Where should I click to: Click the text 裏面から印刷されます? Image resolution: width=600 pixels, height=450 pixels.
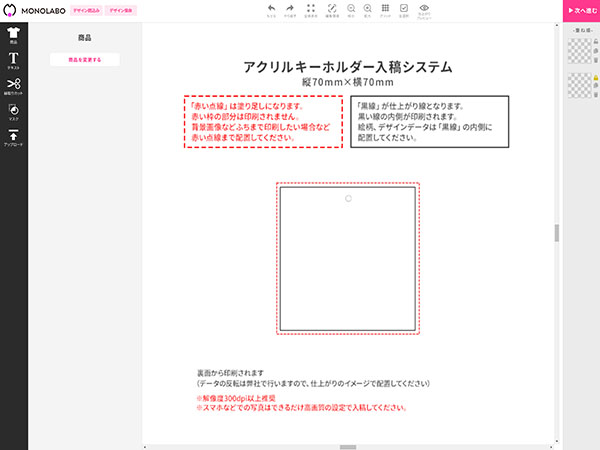(x=230, y=373)
